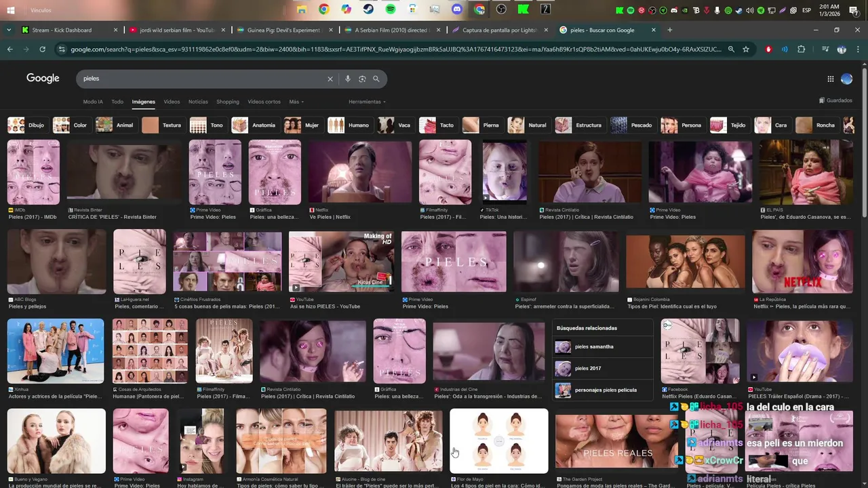Open the Kick app in the taskbar
The width and height of the screenshot is (868, 488).
pos(524,9)
